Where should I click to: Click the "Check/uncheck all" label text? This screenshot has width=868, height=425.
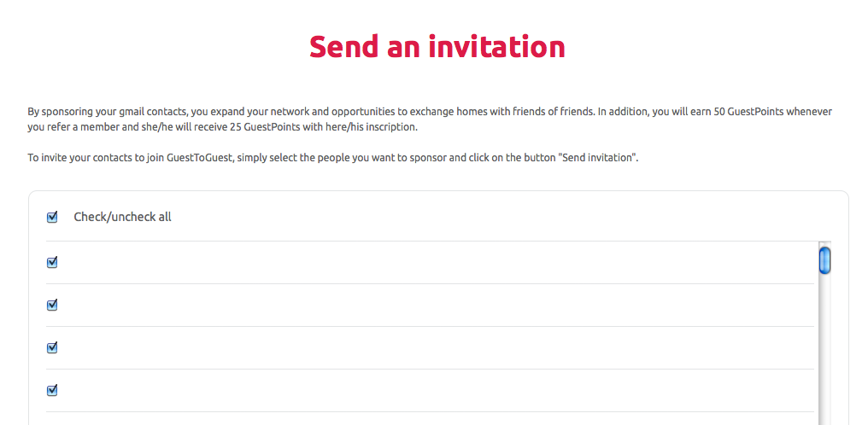[x=122, y=217]
